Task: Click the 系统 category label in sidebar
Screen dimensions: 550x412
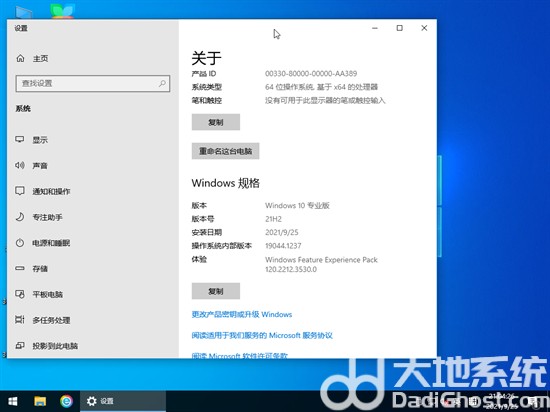Action: 23,109
